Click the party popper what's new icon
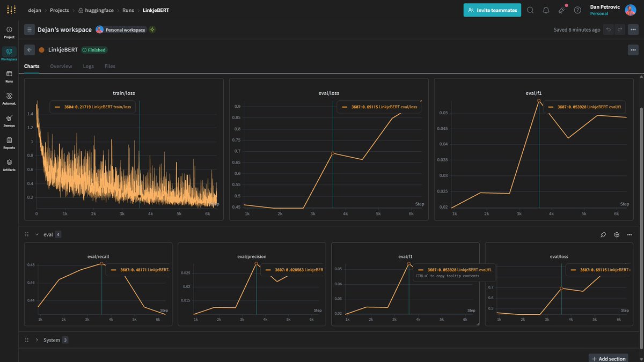The image size is (644, 362). click(562, 10)
